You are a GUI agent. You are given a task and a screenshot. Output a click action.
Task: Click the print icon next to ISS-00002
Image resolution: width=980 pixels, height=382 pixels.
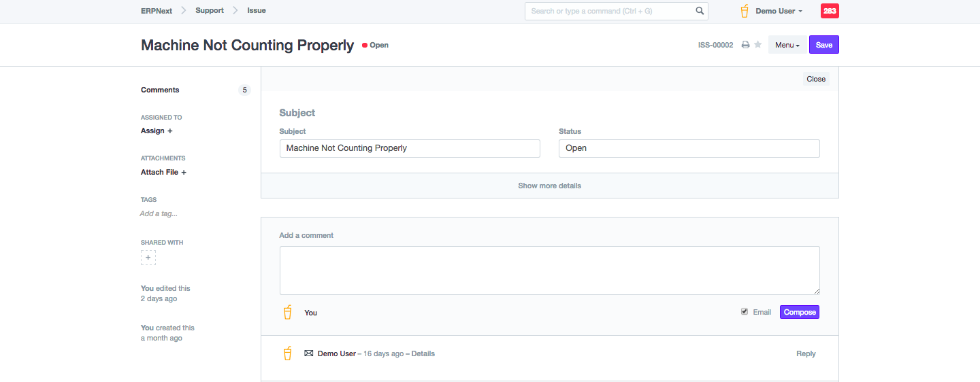tap(745, 45)
